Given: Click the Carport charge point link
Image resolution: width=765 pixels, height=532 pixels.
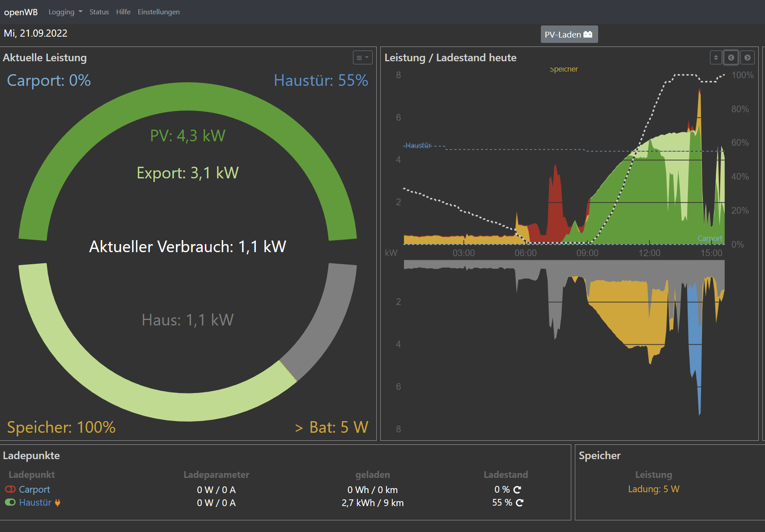Looking at the screenshot, I should 34,490.
